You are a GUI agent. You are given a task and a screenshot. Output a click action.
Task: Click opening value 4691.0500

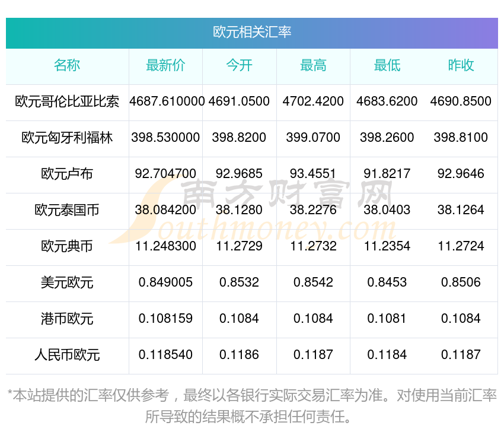[239, 101]
